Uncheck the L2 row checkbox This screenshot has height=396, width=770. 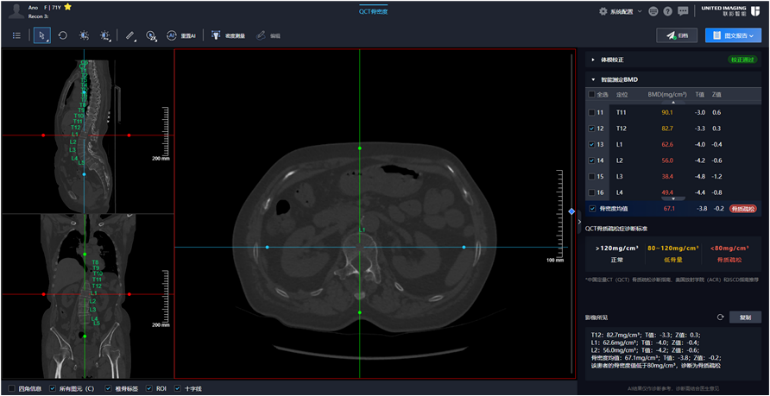click(x=592, y=161)
